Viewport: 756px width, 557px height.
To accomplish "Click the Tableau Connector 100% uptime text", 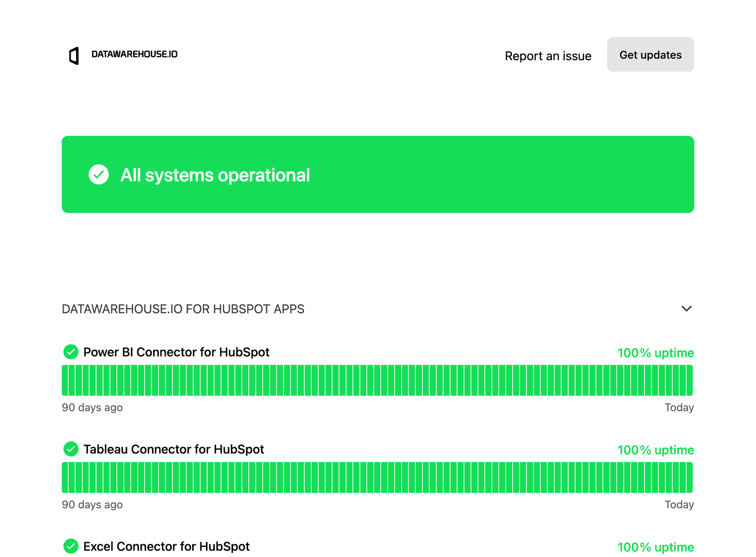I will pos(656,450).
